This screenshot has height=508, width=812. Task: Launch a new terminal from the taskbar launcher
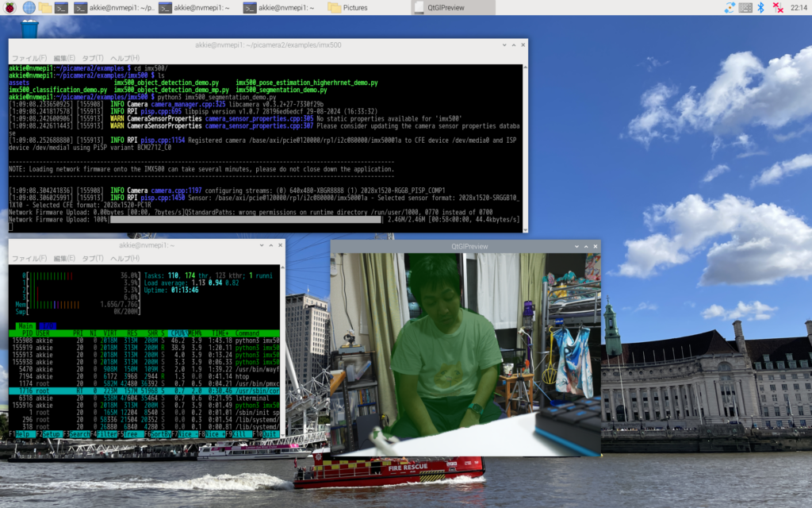[x=61, y=7]
